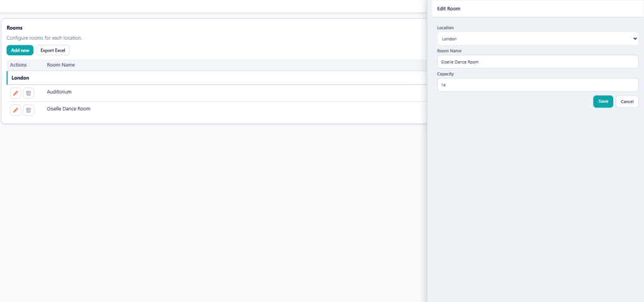Click the Actions column header

(x=18, y=65)
